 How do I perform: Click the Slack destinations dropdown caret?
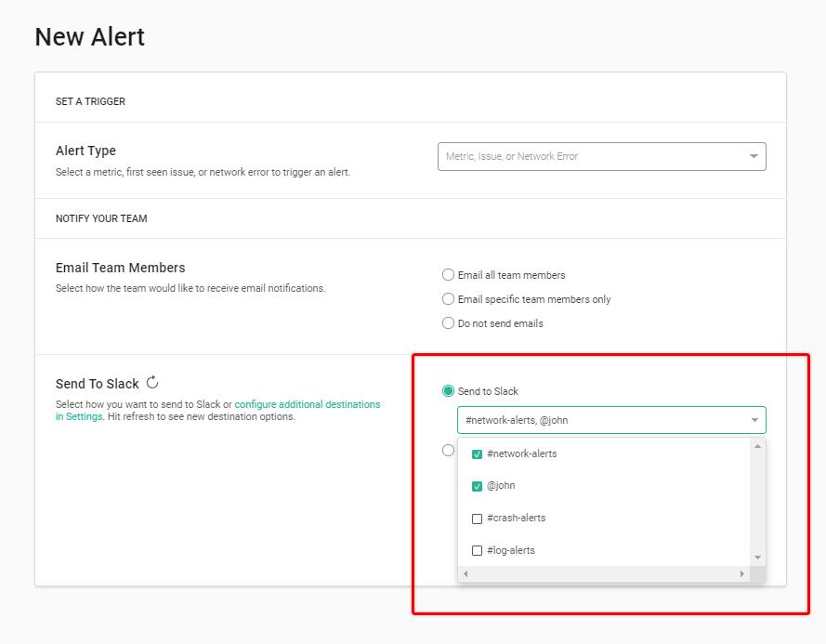click(754, 420)
